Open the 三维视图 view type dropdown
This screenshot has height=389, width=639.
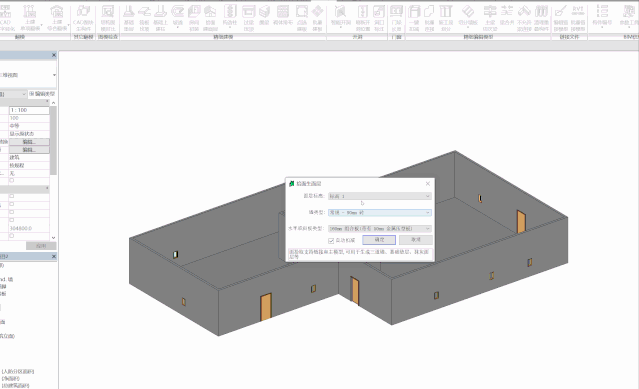coord(28,75)
